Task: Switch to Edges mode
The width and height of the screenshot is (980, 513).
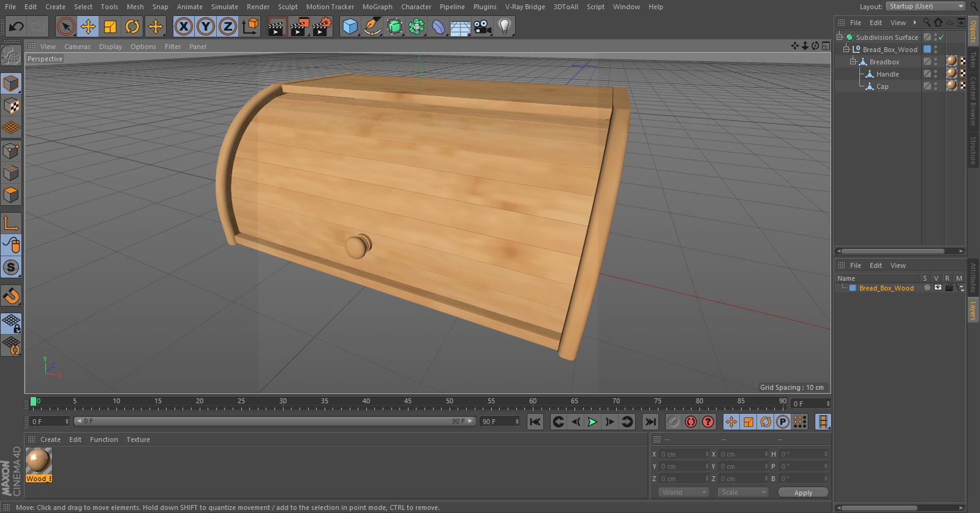Action: pos(11,172)
